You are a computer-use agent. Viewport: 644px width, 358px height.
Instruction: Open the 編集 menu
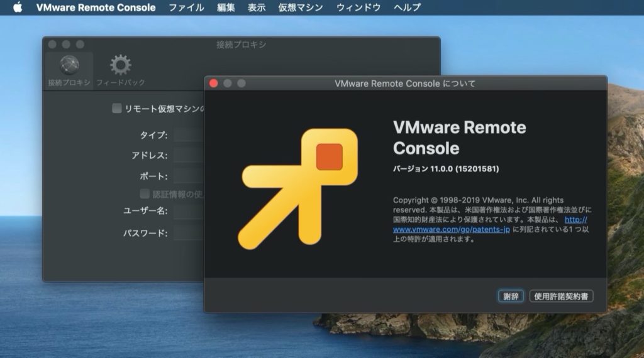(226, 8)
